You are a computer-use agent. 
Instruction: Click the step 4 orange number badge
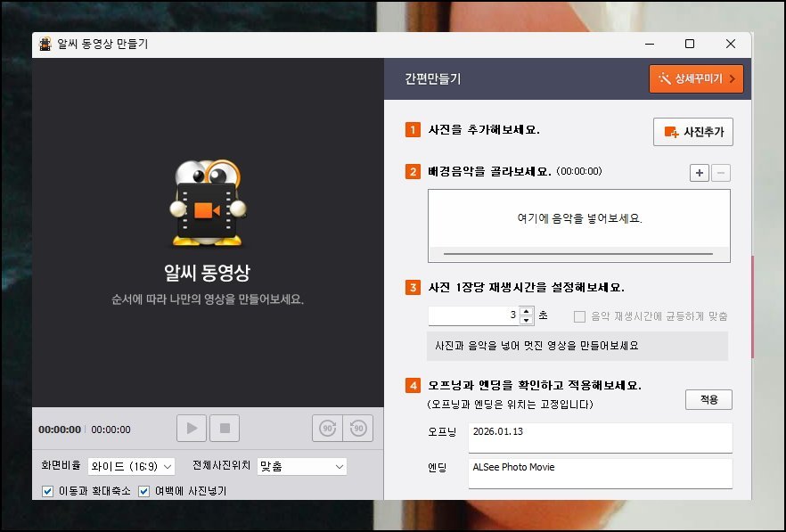click(x=413, y=386)
